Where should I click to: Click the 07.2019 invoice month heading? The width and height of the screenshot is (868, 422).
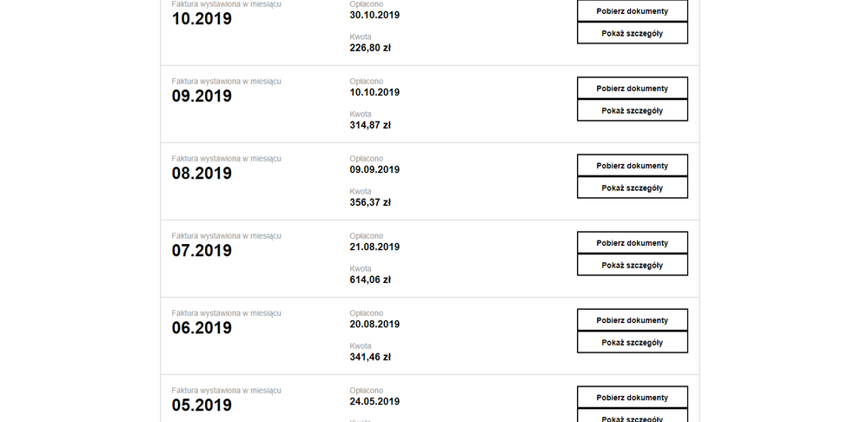pyautogui.click(x=202, y=250)
